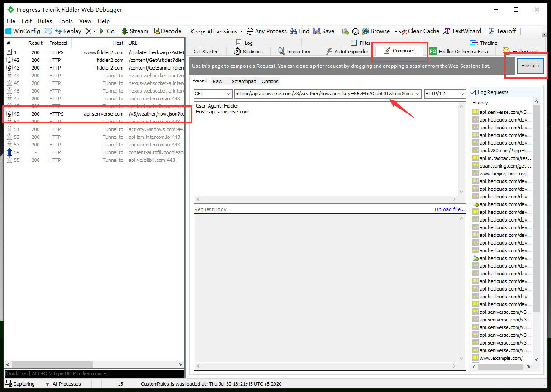Launch Browse in Internet Explorer
The height and width of the screenshot is (392, 551).
coord(376,31)
